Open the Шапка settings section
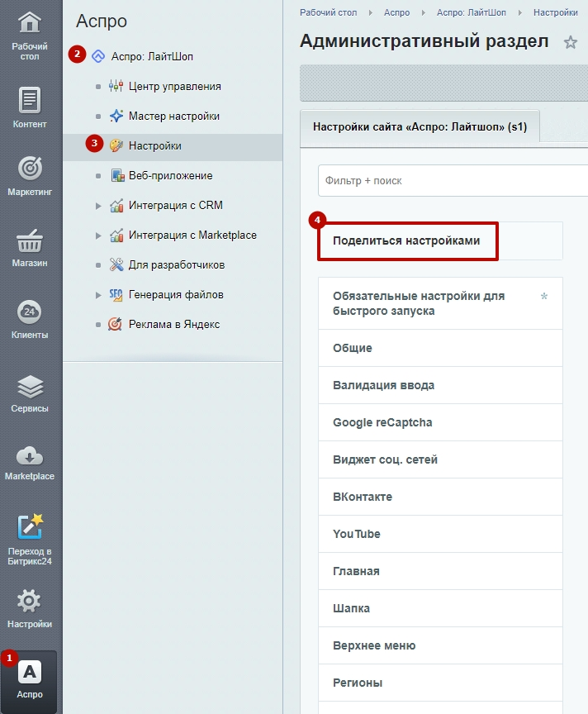The image size is (588, 714). (x=440, y=608)
